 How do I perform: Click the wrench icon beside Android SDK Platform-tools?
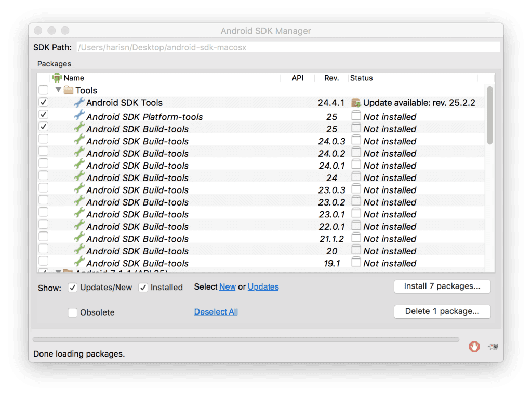[x=78, y=116]
